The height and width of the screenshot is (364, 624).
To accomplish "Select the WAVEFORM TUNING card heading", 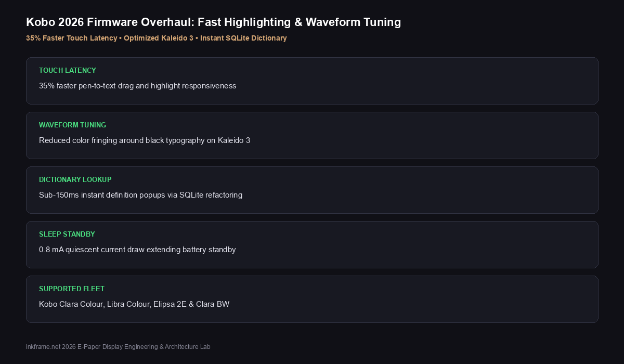I will click(73, 125).
